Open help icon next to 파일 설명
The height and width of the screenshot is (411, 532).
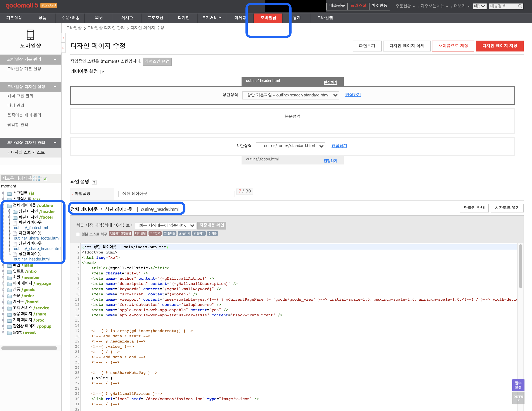click(94, 182)
